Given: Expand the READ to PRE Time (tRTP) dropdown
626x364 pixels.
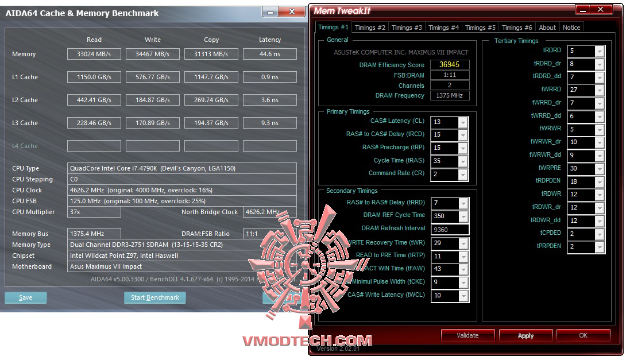Looking at the screenshot, I should click(x=463, y=256).
